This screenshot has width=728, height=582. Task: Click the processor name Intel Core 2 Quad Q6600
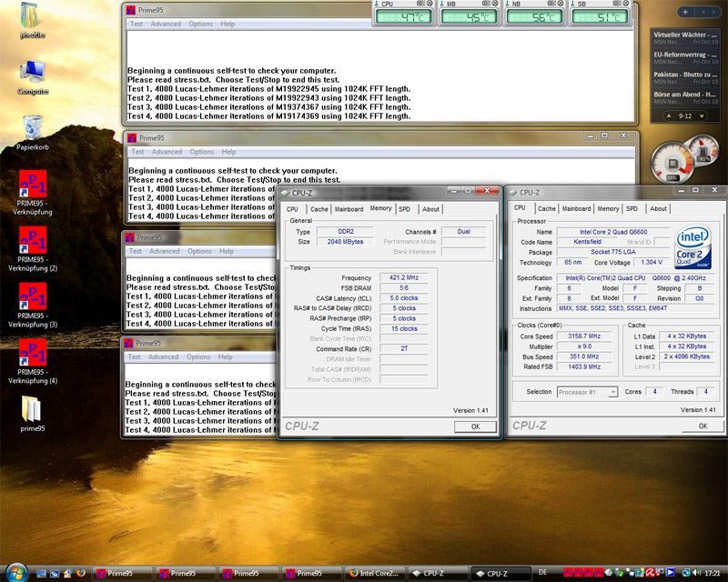coord(613,232)
